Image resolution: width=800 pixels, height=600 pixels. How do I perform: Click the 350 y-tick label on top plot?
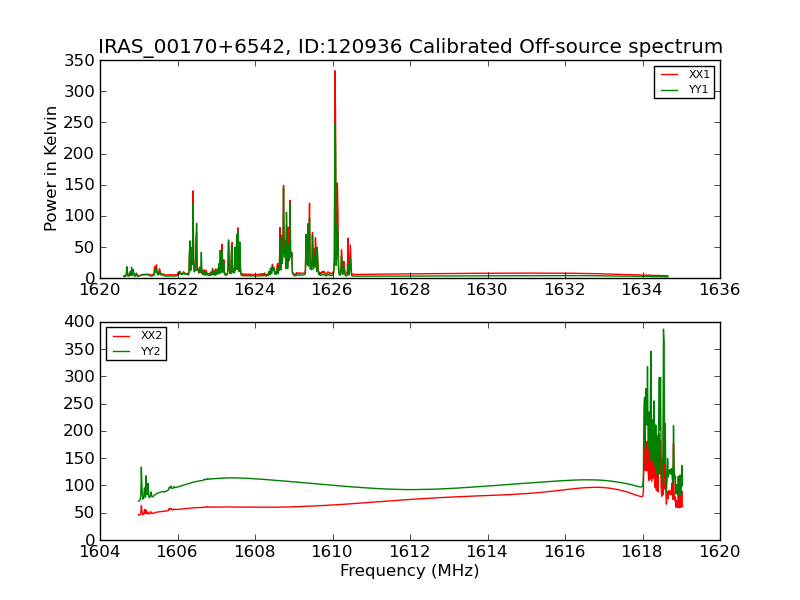[x=80, y=61]
